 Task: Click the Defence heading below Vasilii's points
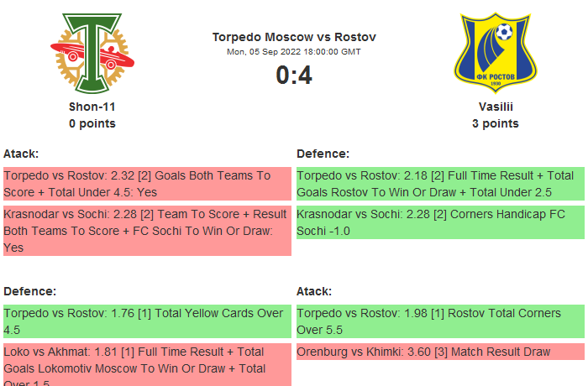click(x=323, y=154)
